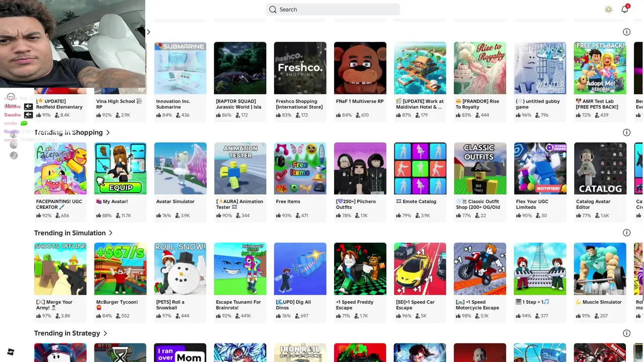The image size is (644, 362).
Task: Open the Trending in Shopping heading
Action: tap(68, 133)
